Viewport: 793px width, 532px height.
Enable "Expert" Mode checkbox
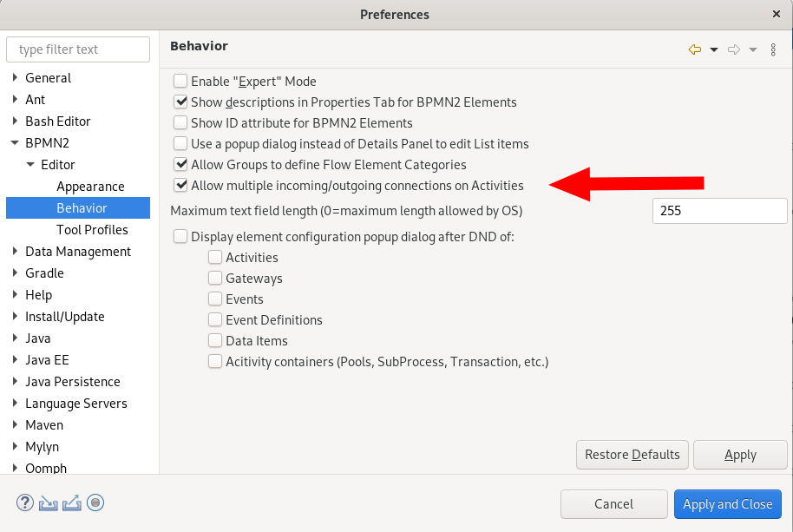tap(180, 81)
